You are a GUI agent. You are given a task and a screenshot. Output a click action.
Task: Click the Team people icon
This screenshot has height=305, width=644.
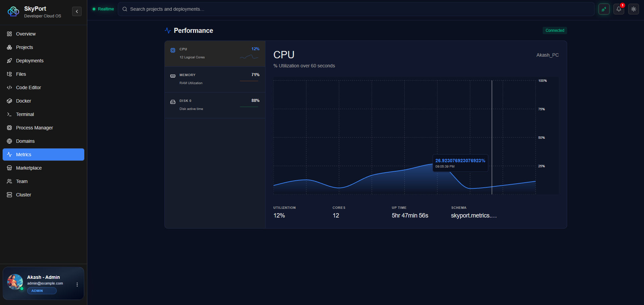[9, 181]
